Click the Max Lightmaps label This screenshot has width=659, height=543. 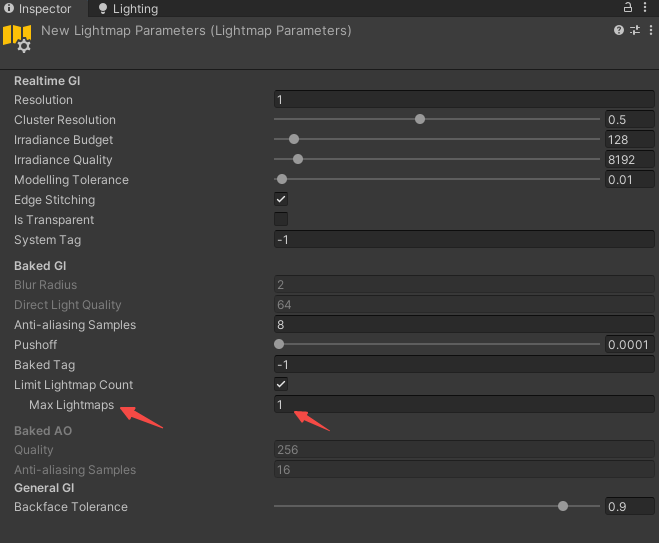(71, 405)
